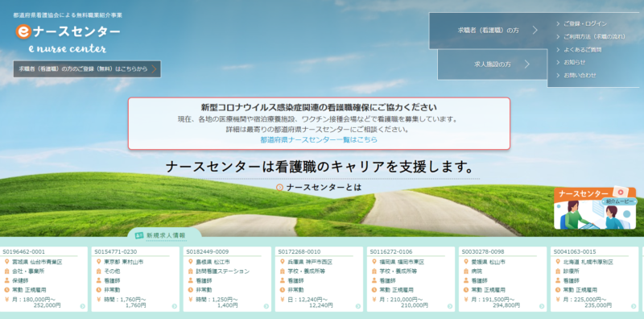Click building icon beside 会社・事業所
Viewport: 644px width, 319px height.
[x=6, y=271]
